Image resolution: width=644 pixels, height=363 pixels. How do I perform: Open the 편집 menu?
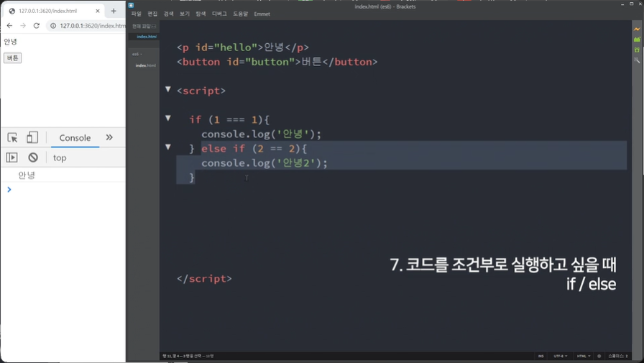click(x=152, y=14)
